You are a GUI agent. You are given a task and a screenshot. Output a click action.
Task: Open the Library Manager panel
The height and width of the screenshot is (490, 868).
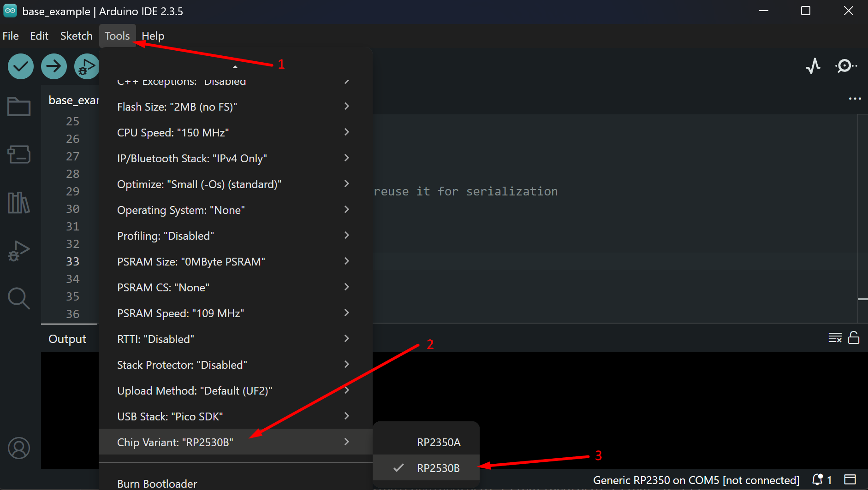coord(19,202)
